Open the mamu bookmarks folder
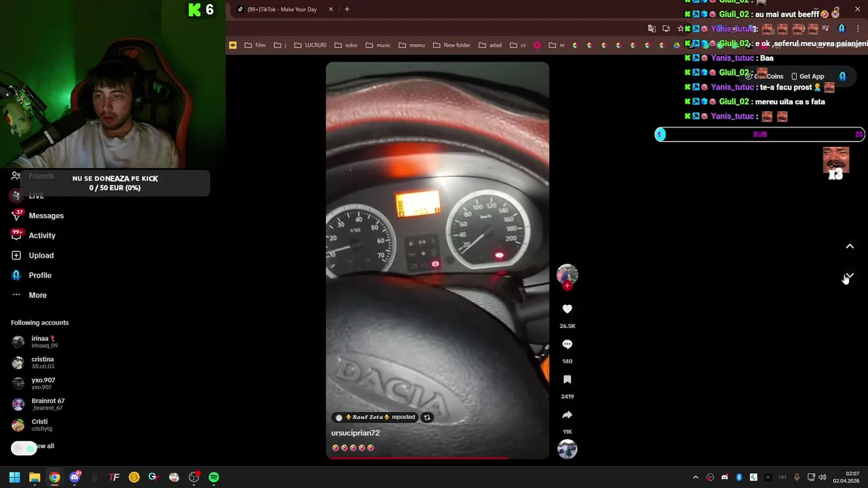 click(412, 45)
